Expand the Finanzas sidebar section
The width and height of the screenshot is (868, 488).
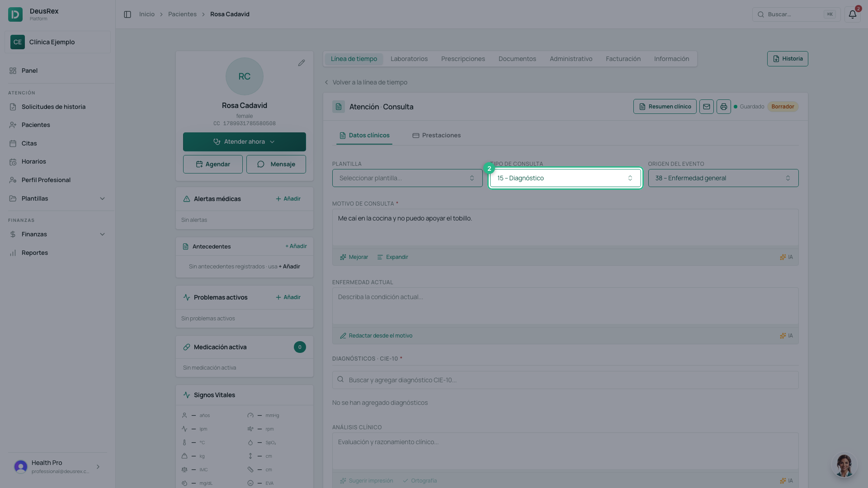(x=57, y=234)
